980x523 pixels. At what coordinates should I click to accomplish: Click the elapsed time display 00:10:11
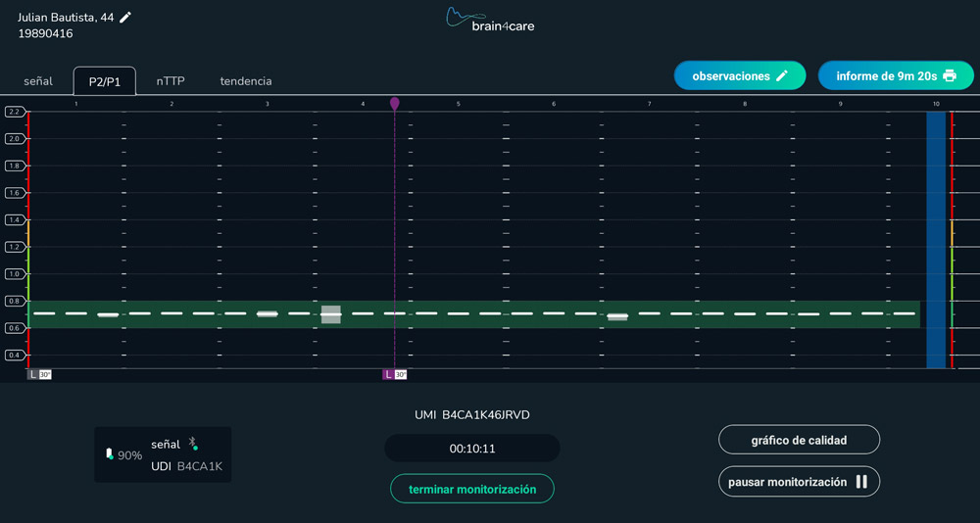coord(472,449)
